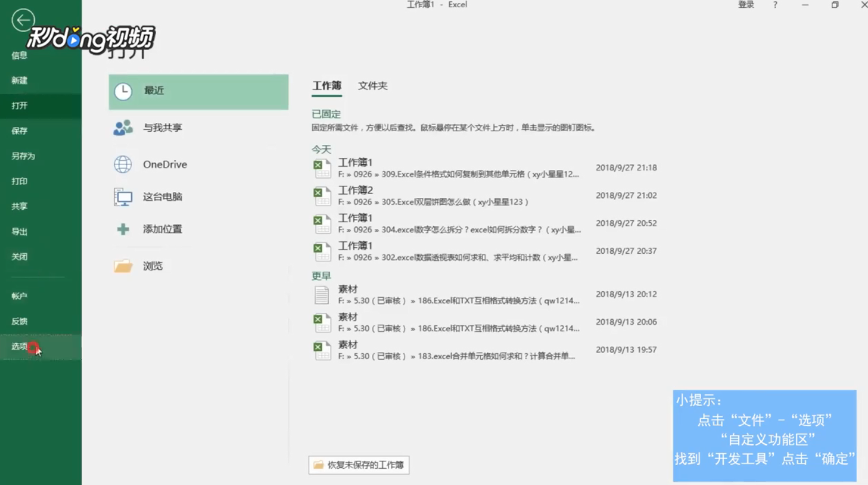
Task: Switch to the 工作簿 tab
Action: pyautogui.click(x=327, y=86)
